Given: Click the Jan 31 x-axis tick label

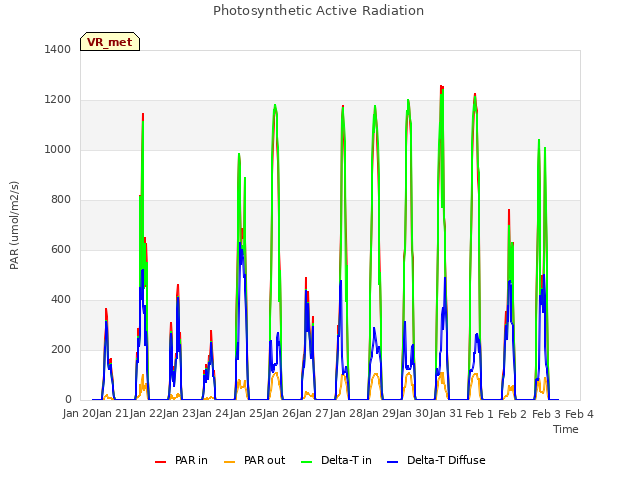Looking at the screenshot, I should 446,414.
